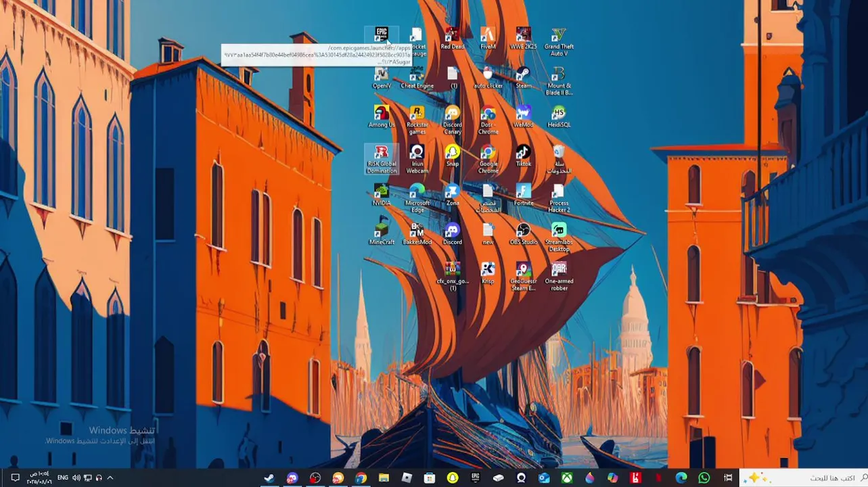Open the One-armed robber desktop shortcut
868x487 pixels.
tap(559, 277)
